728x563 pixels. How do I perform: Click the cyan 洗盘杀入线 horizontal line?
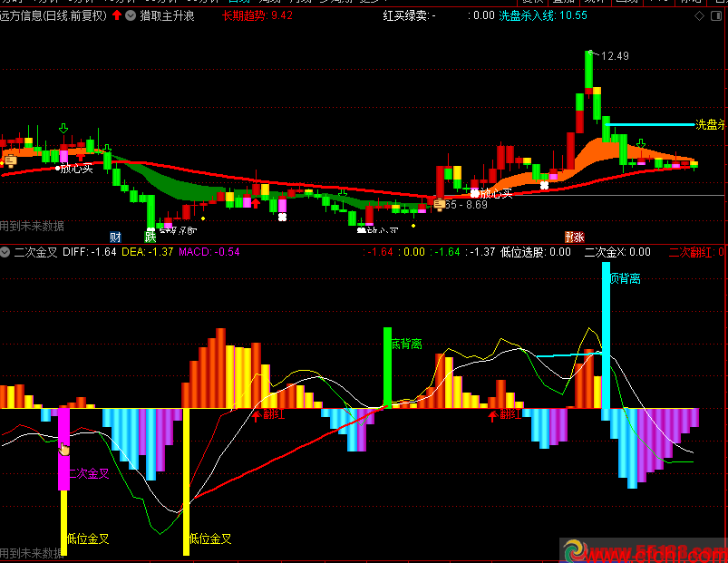click(x=650, y=124)
